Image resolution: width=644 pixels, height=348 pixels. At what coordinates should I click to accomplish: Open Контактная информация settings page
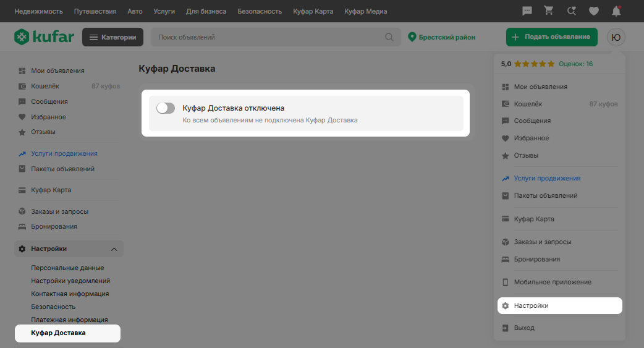[70, 294]
